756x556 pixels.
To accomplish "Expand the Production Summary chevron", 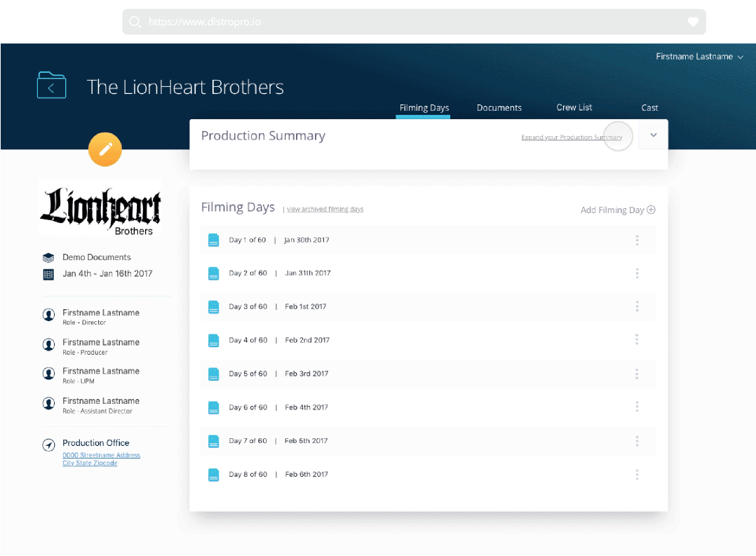I will pyautogui.click(x=654, y=135).
